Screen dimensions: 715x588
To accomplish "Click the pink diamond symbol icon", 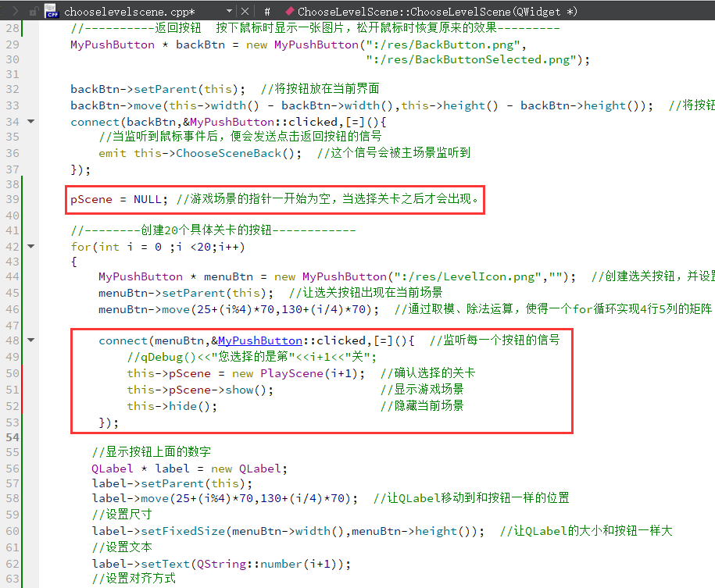I will [x=289, y=11].
